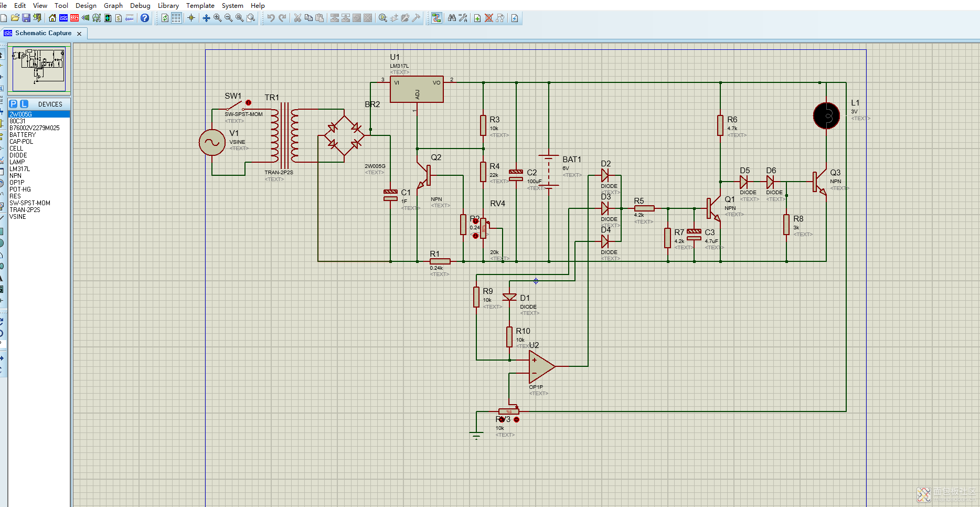Redraw the display with the refresh icon
Viewport: 980px width, 507px height.
point(165,18)
